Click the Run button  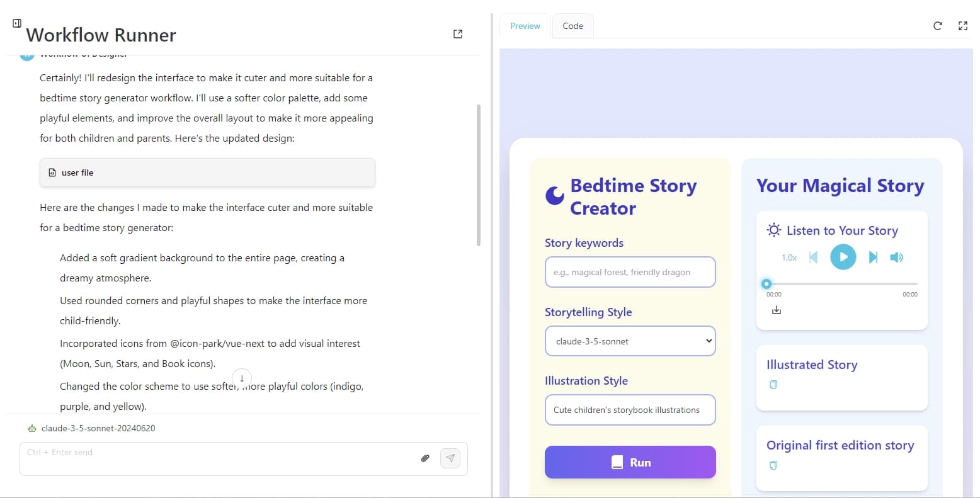click(630, 462)
